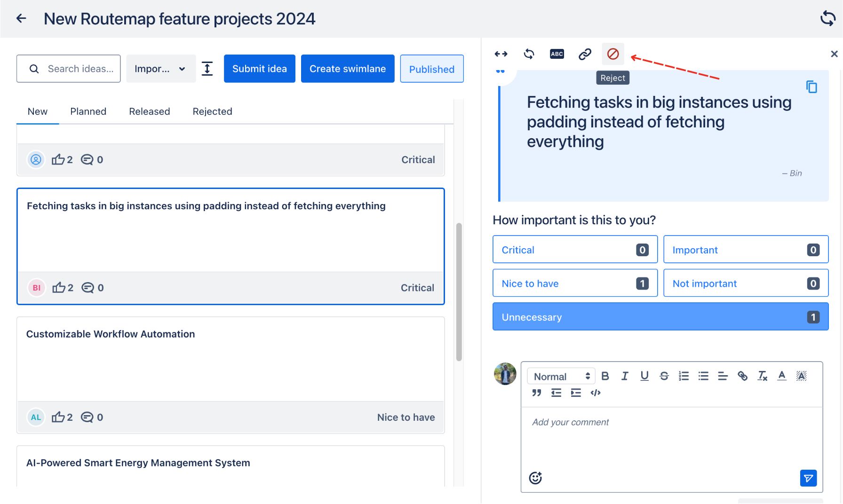Insert a code block
This screenshot has height=504, width=843.
pyautogui.click(x=596, y=393)
